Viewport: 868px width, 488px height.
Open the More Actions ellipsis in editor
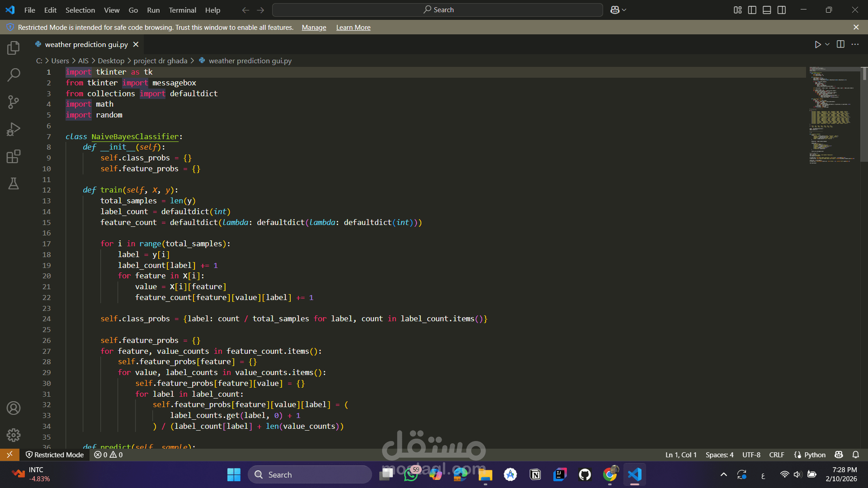[855, 44]
